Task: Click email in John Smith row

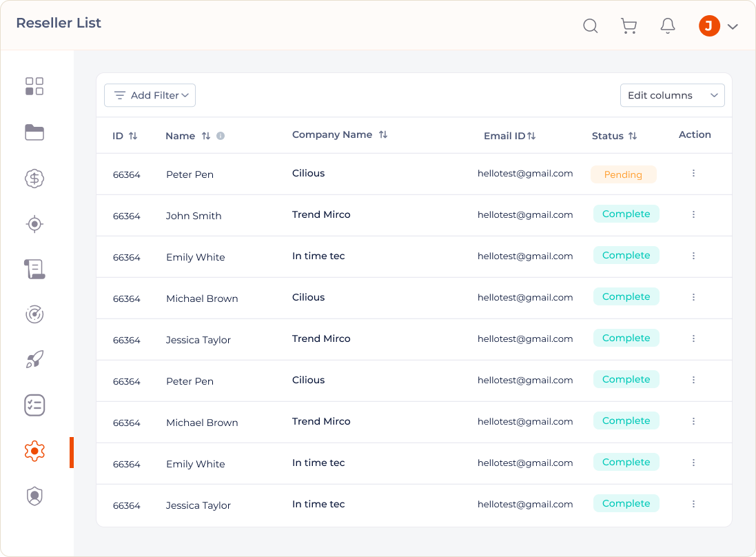Action: tap(525, 214)
